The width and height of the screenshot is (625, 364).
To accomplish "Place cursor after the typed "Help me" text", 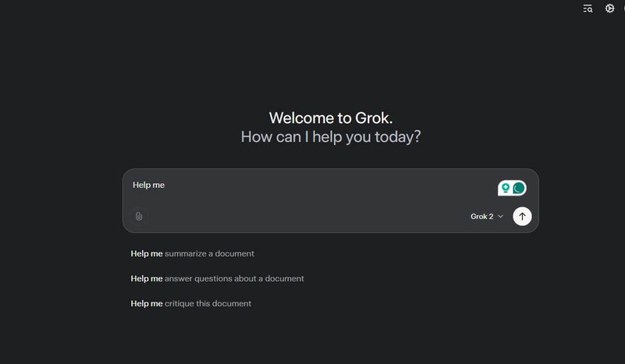I will 165,185.
